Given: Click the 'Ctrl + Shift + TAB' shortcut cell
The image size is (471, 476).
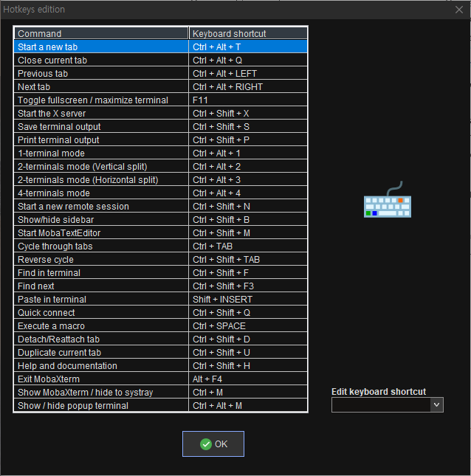Looking at the screenshot, I should coord(248,260).
